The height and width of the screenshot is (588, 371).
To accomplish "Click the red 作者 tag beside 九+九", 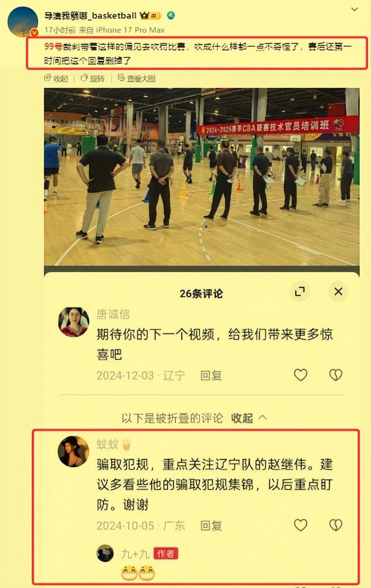I will (x=166, y=554).
